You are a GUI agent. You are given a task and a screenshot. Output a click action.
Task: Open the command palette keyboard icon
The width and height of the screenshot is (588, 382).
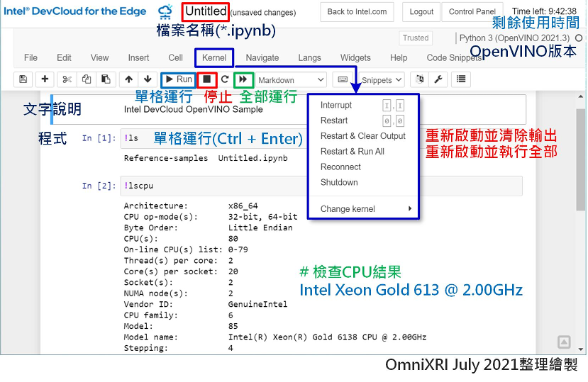pos(343,79)
